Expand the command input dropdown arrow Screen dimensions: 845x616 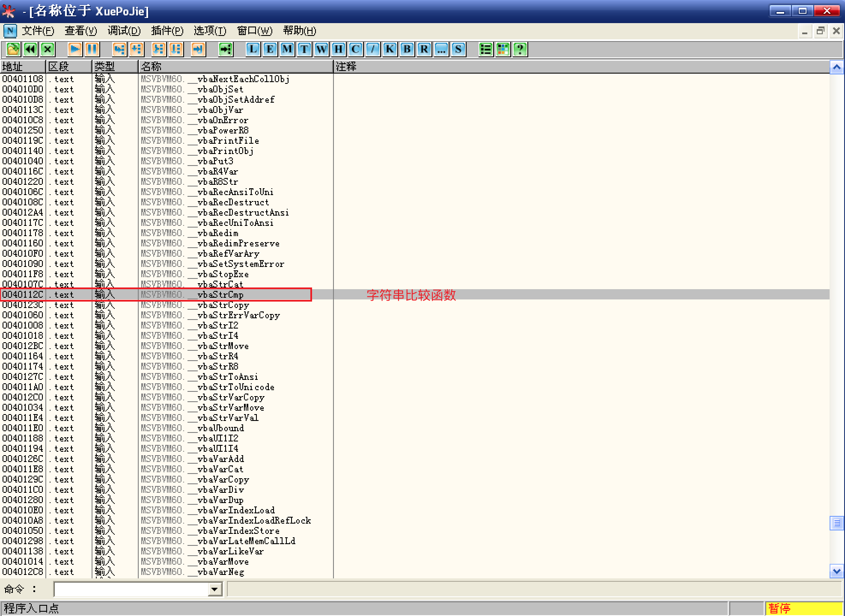pos(215,589)
